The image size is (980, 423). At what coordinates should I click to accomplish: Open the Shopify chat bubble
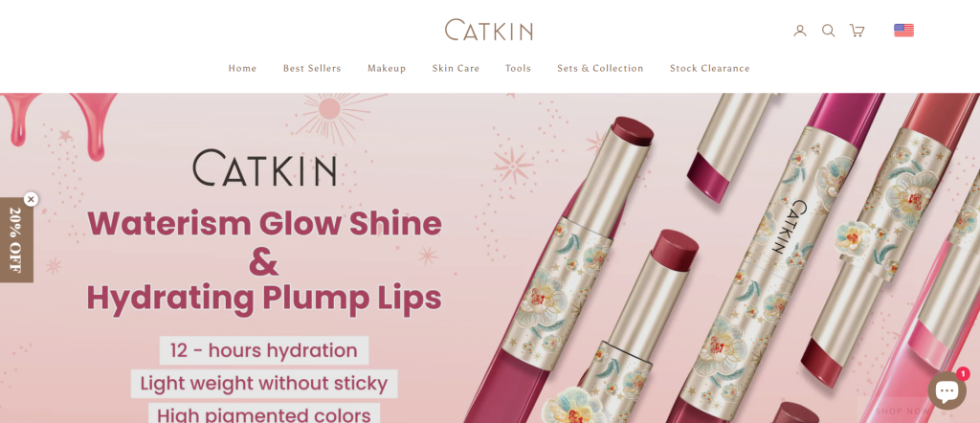(x=947, y=390)
